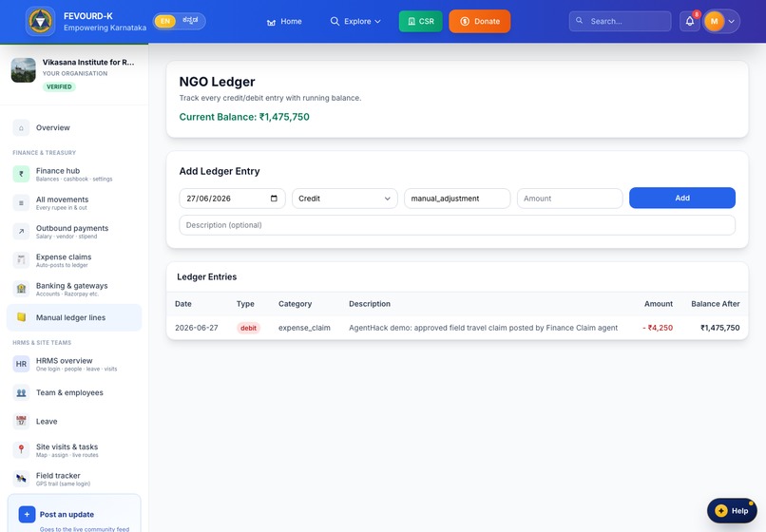The height and width of the screenshot is (532, 766).
Task: Click the Manual ledger lines yellow icon
Action: [x=21, y=317]
